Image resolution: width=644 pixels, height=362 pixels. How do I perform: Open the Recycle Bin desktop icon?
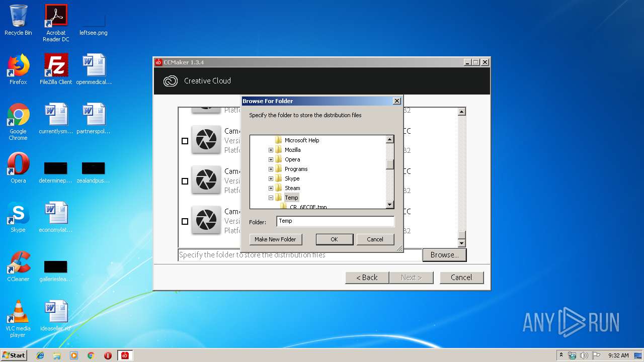point(18,20)
